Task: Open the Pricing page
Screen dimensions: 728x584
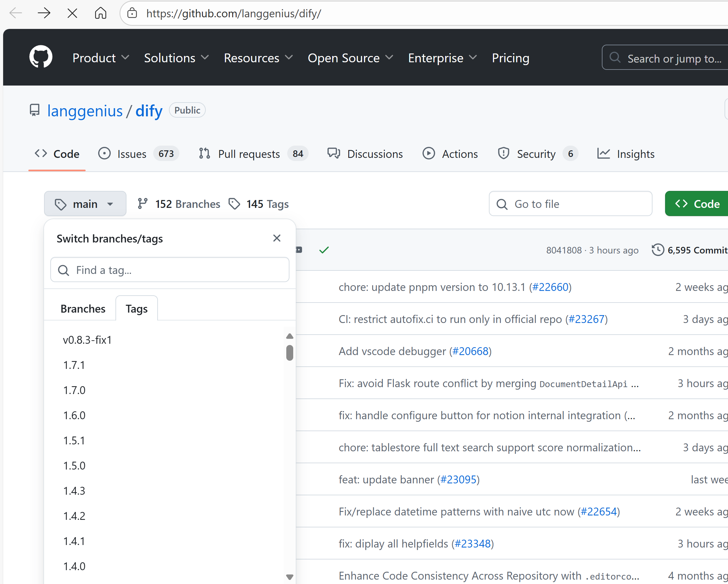Action: click(x=511, y=58)
